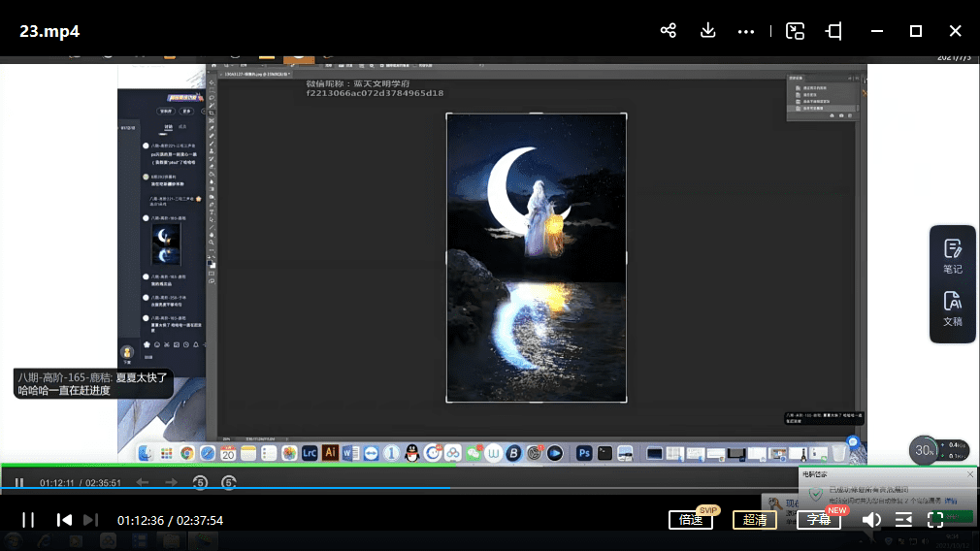
Task: Click the foreground color swatch in Photoshop
Action: click(x=211, y=262)
